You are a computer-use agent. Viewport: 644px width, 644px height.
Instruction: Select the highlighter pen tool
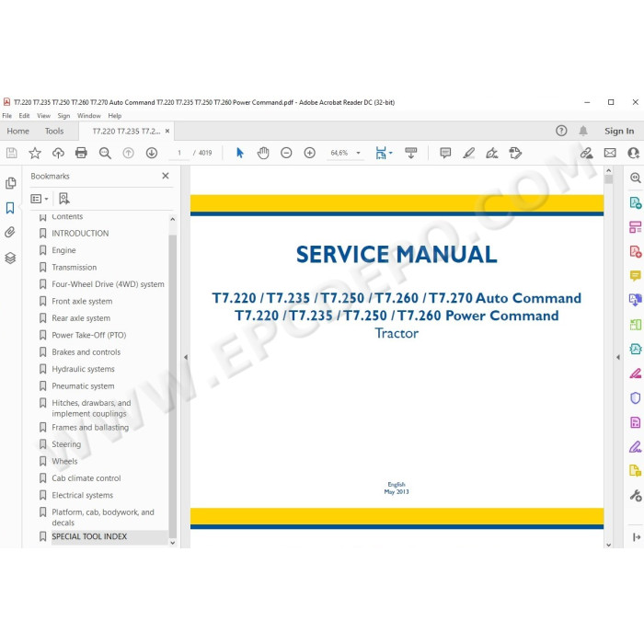point(468,154)
